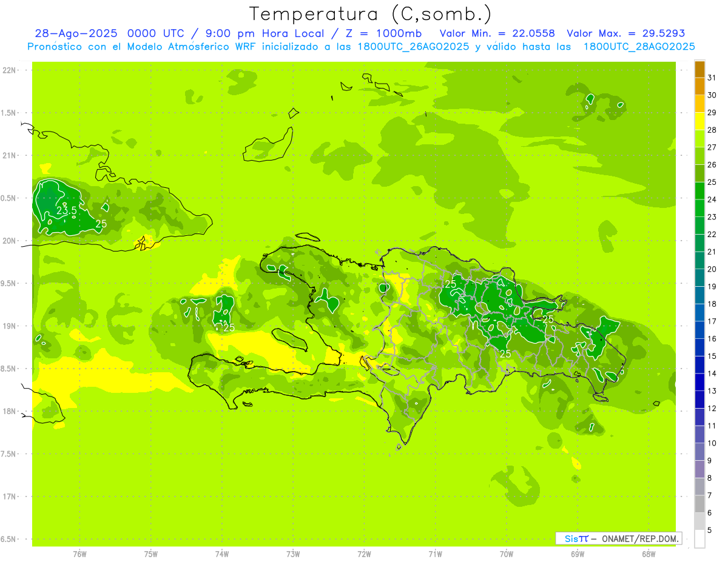Click the "74W" longitude axis label
This screenshot has width=728, height=562.
click(222, 554)
